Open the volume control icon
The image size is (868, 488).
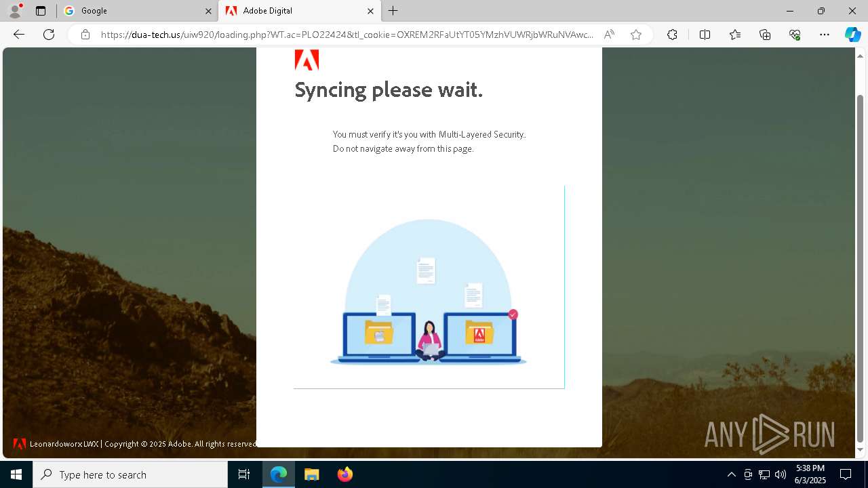click(x=781, y=474)
